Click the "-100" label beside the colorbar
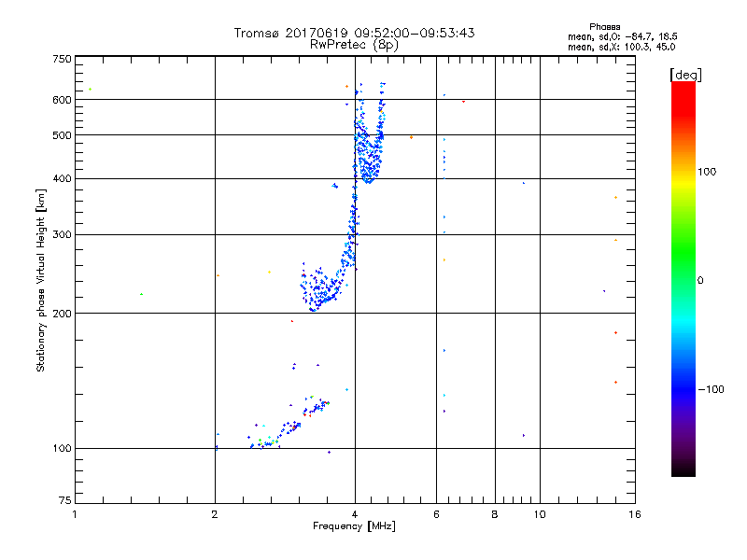This screenshot has height=560, width=747. [712, 389]
